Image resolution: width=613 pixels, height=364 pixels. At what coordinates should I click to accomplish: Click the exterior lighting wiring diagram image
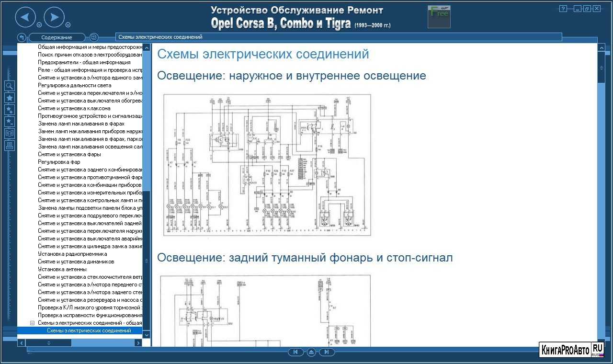click(267, 165)
